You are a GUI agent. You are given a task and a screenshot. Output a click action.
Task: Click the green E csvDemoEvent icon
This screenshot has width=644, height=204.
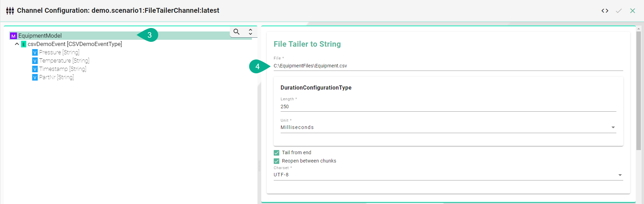(x=24, y=44)
